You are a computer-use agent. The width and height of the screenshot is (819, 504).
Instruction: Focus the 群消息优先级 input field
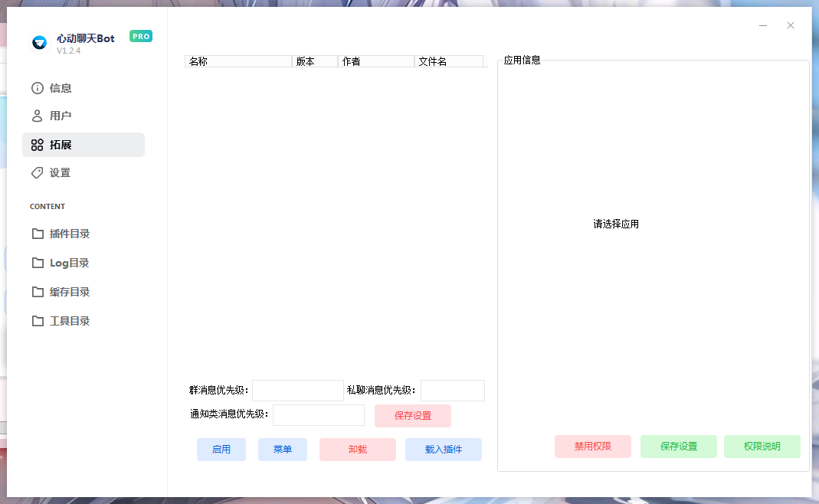(x=298, y=391)
